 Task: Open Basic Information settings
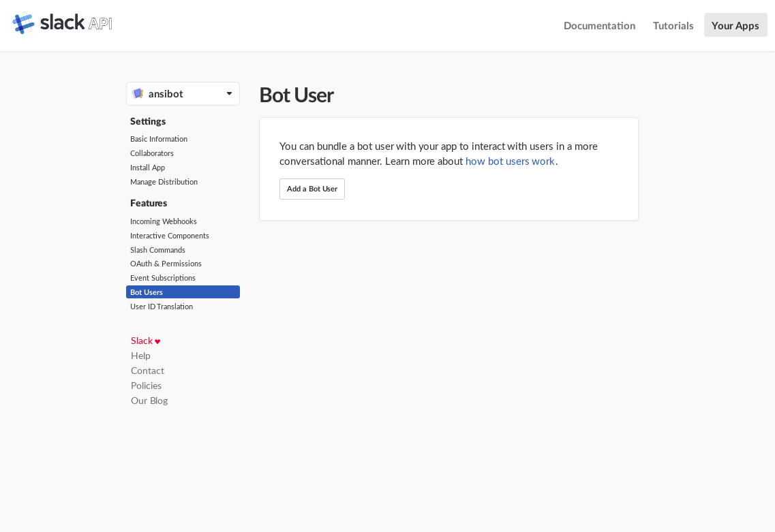(159, 139)
